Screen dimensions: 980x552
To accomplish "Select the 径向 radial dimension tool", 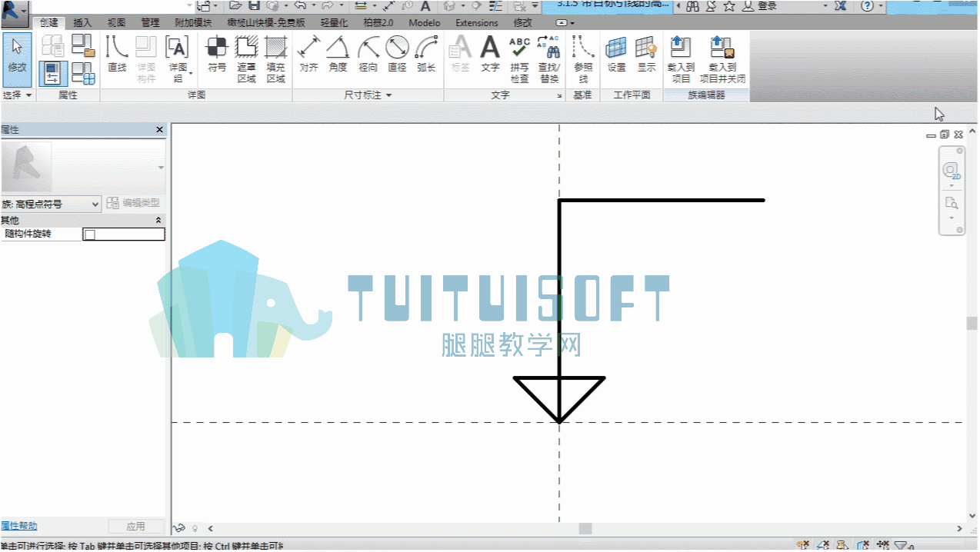I will coord(368,55).
